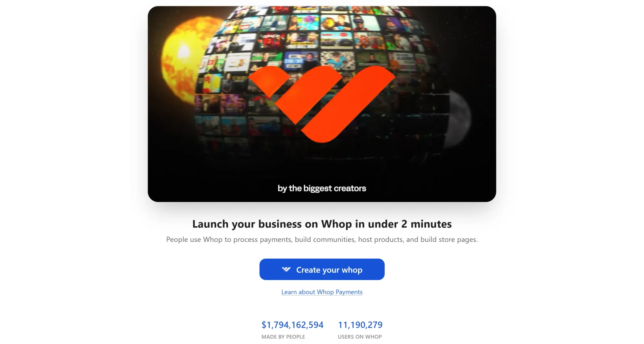644x344 pixels.
Task: Click the large orange Whop logo in the video
Action: point(322,104)
